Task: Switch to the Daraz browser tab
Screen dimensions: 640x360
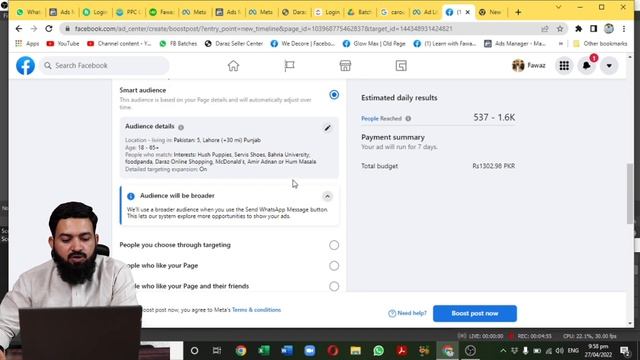Action: 295,12
